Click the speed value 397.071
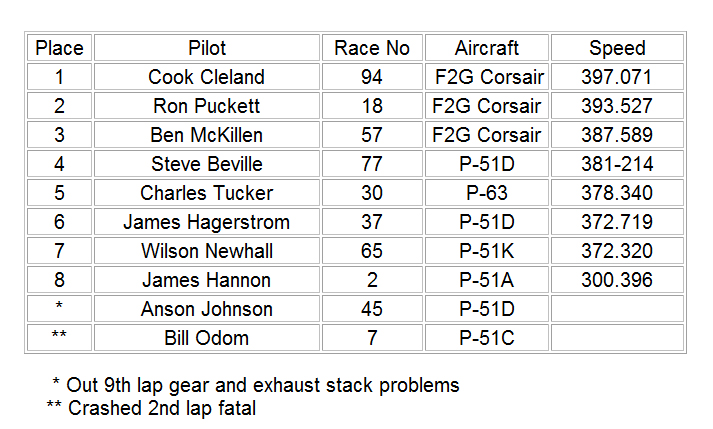 [617, 77]
